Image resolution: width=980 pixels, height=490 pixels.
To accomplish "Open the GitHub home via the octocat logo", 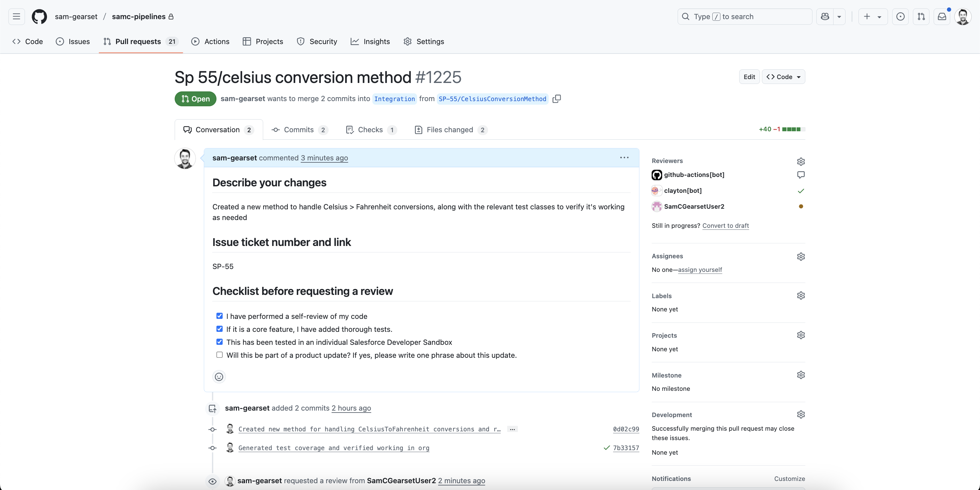I will (39, 16).
